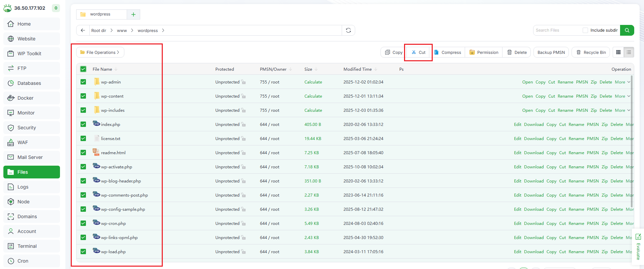
Task: Uncheck the wp-includes row checkbox
Action: 83,110
